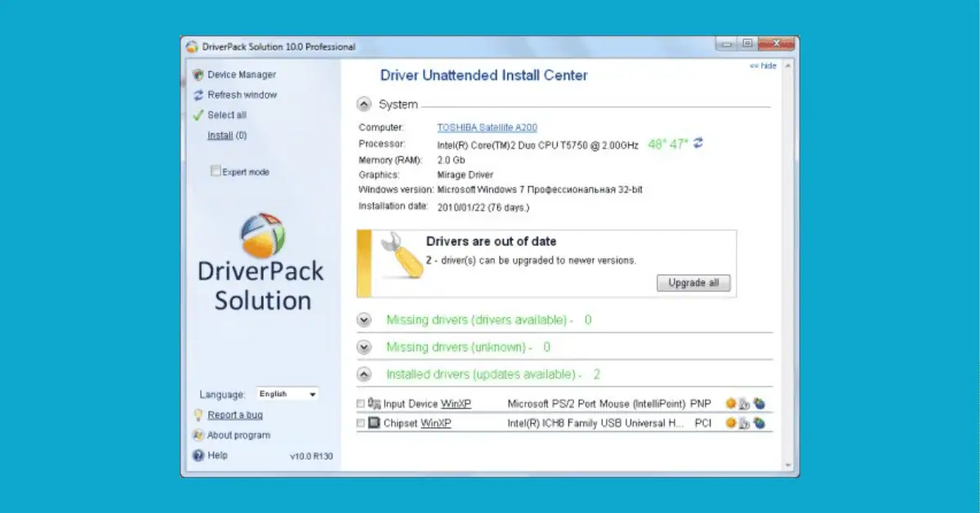Click the sun icon on the Input Device row
Image resolution: width=980 pixels, height=513 pixels.
pyautogui.click(x=731, y=403)
